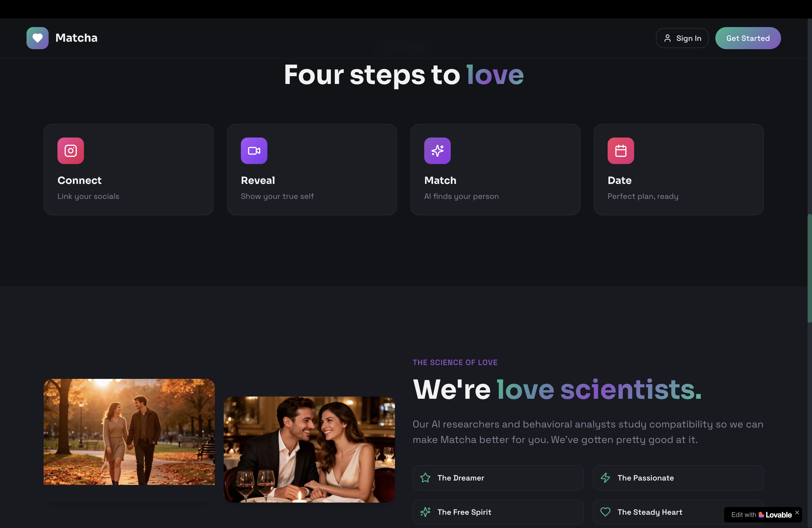
Task: Click the sparkle icon beside The Free Spirit
Action: (425, 512)
